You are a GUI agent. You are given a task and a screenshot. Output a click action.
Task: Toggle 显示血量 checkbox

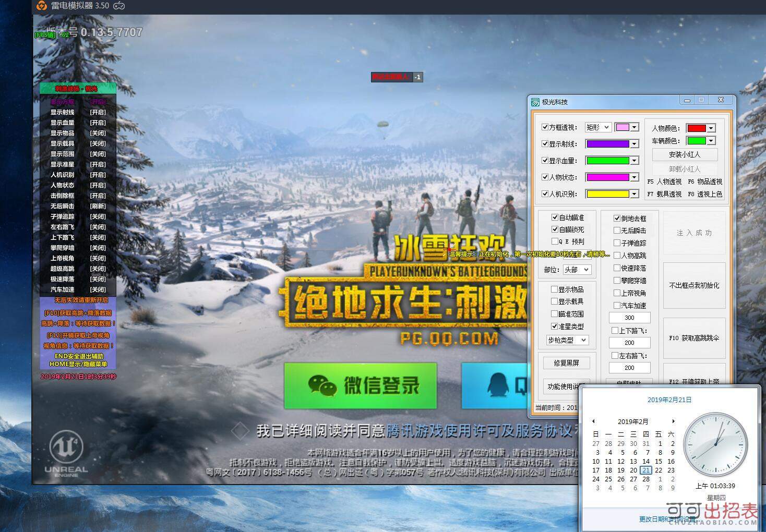[x=545, y=160]
